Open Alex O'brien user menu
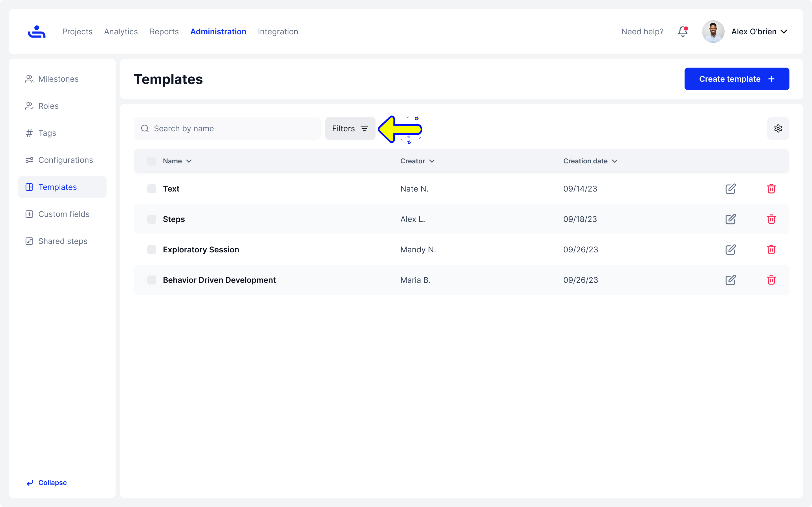Screen dimensions: 812x507 point(759,32)
